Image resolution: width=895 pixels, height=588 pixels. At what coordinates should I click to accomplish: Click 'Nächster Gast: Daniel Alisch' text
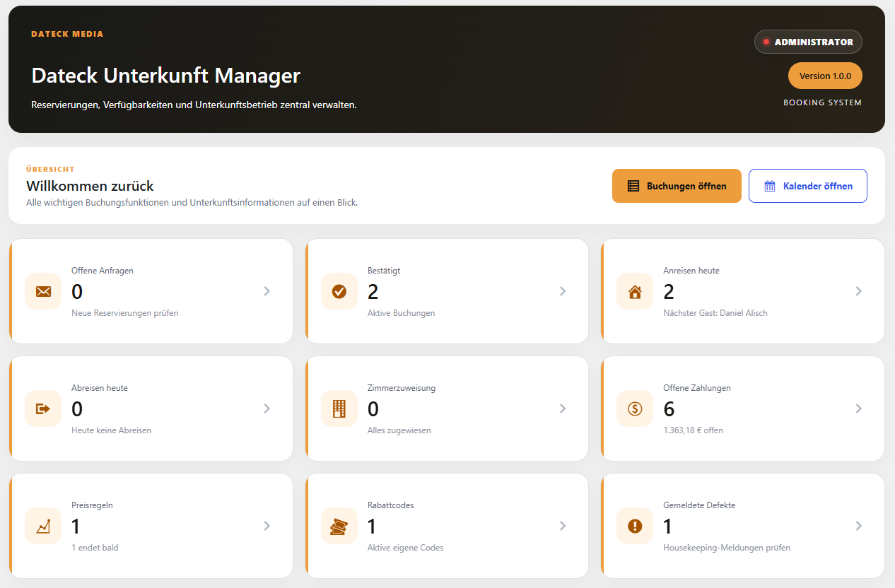715,313
